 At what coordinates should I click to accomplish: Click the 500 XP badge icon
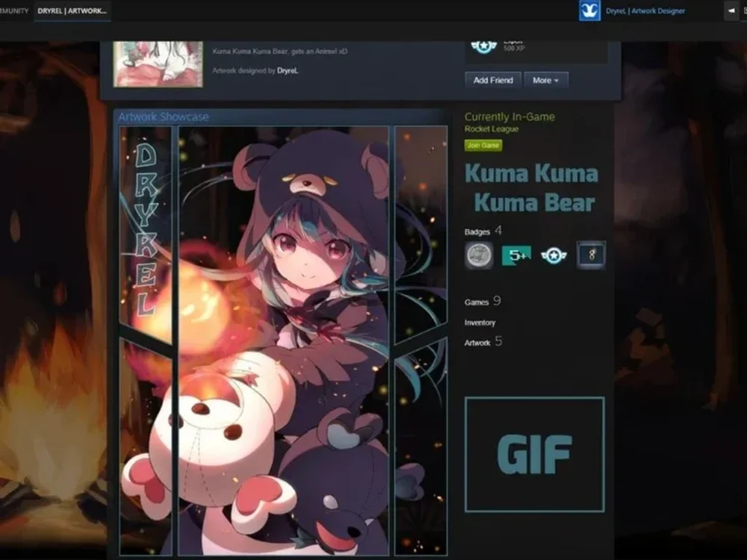483,46
